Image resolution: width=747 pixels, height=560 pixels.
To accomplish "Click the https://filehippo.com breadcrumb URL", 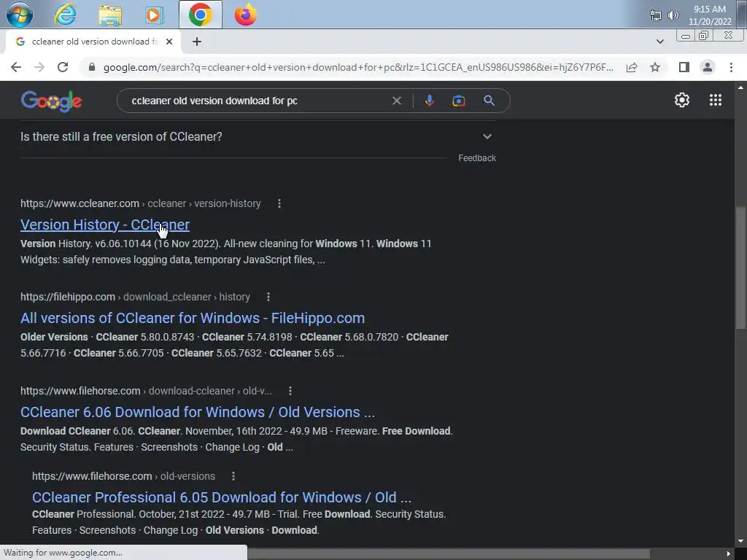I will [68, 297].
